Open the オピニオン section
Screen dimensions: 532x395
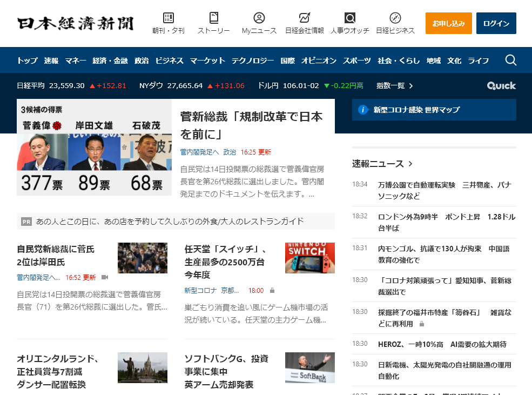[319, 61]
